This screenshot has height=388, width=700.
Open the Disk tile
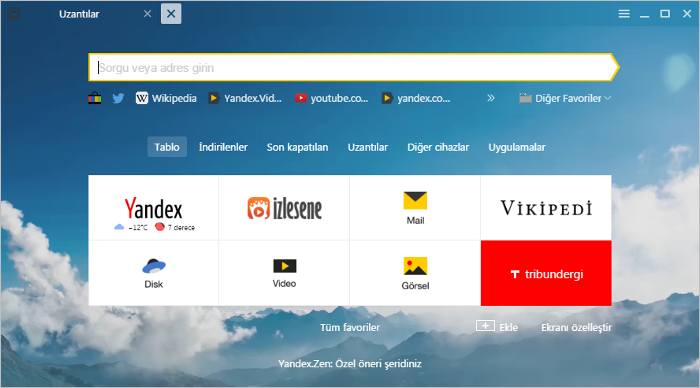tap(154, 273)
